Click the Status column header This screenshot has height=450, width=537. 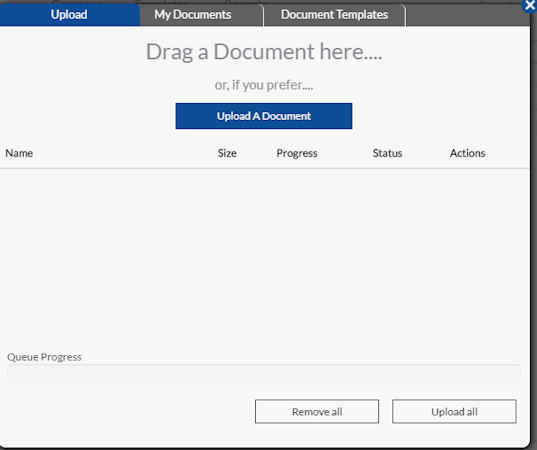387,153
